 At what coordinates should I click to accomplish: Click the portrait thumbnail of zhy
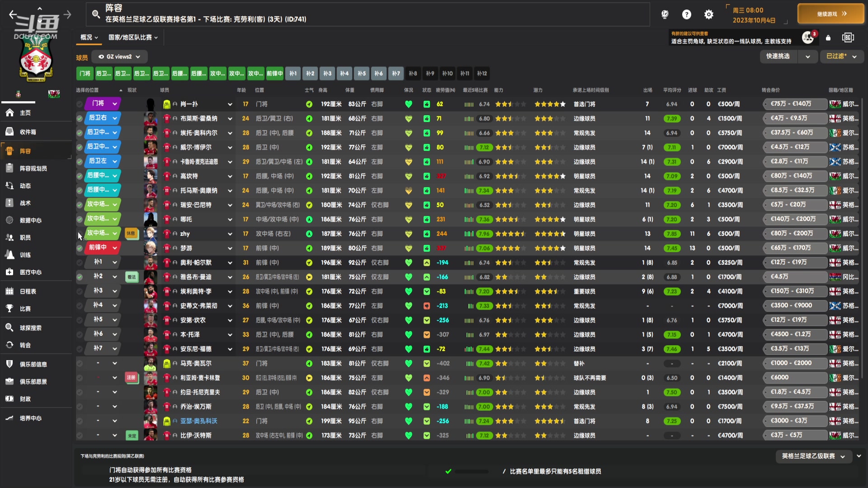click(151, 234)
